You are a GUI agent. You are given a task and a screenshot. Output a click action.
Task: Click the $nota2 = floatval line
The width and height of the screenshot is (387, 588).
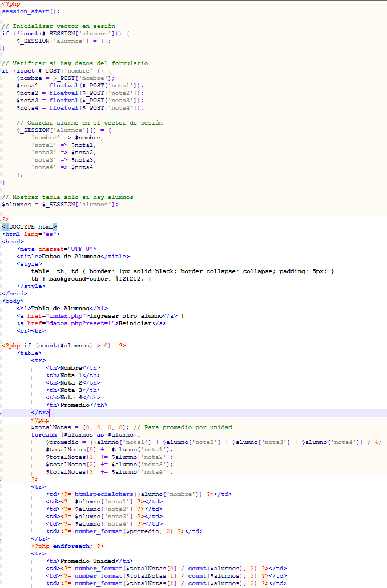[x=80, y=93]
